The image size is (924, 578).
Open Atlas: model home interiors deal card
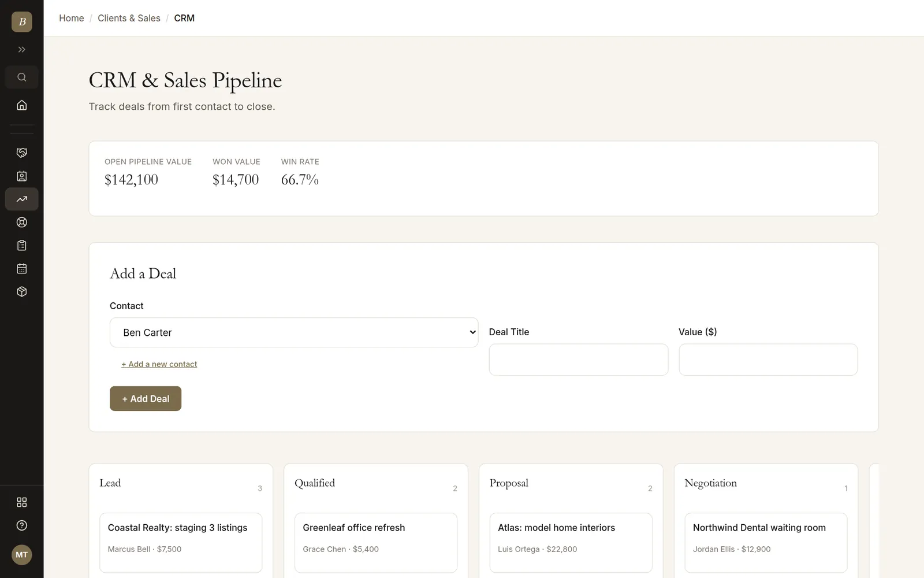(571, 543)
